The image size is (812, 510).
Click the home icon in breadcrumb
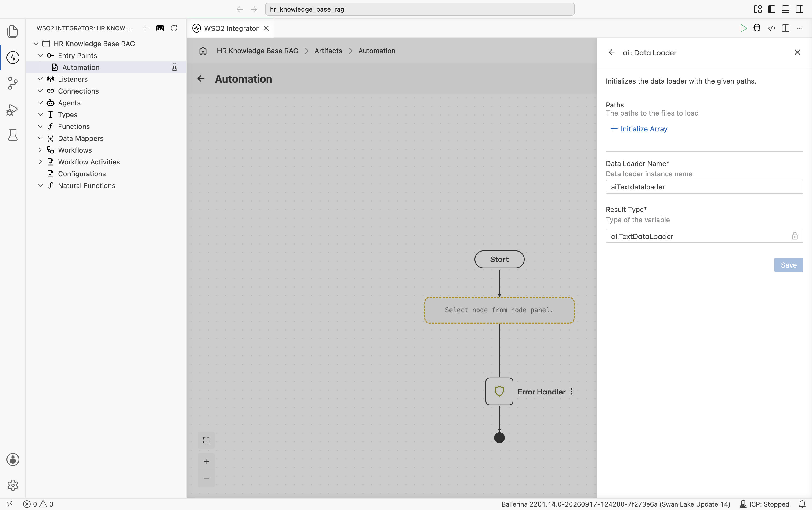pyautogui.click(x=203, y=51)
